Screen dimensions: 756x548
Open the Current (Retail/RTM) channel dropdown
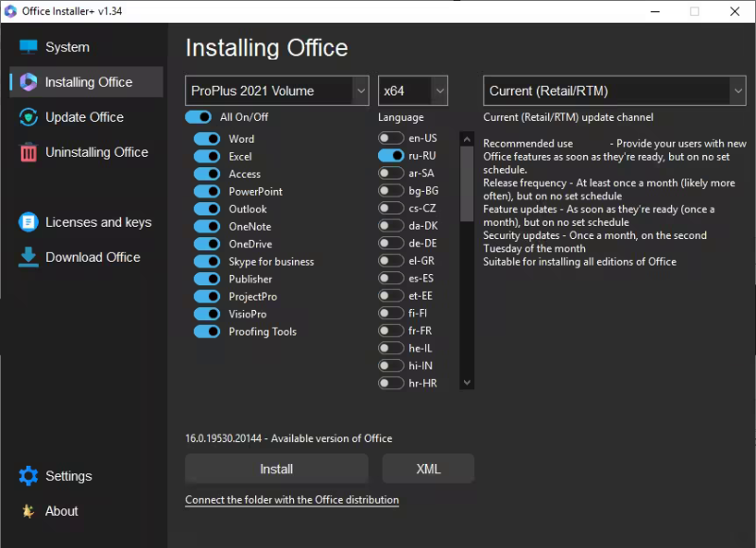click(x=616, y=91)
